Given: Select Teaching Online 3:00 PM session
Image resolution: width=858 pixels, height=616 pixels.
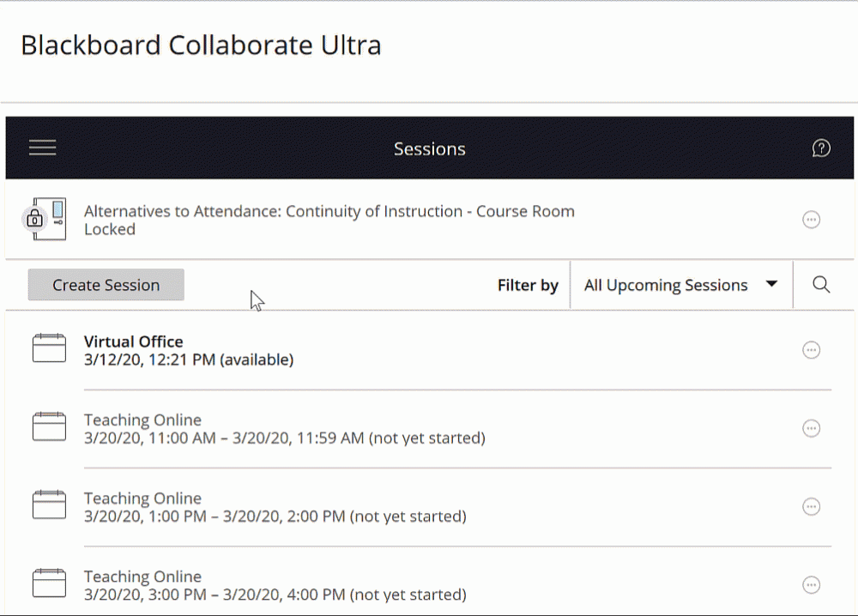Looking at the screenshot, I should [142, 577].
